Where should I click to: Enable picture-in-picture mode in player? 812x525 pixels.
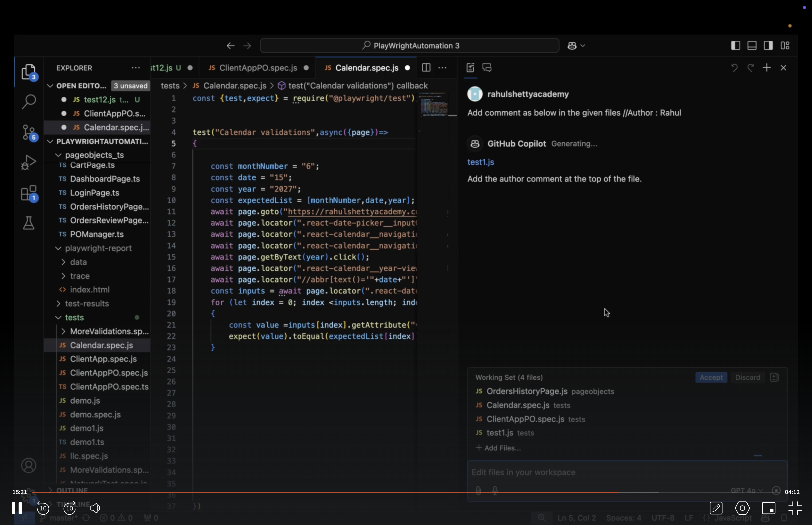tap(769, 508)
